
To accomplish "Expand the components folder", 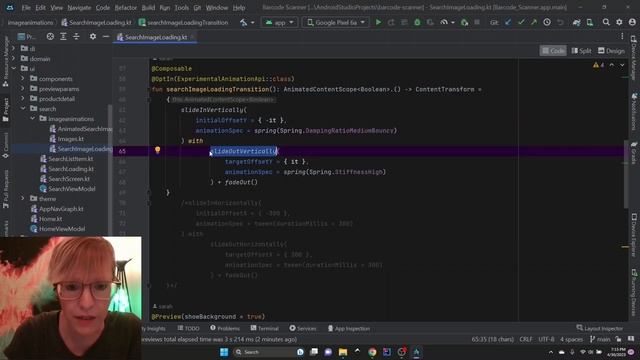I will click(23, 78).
